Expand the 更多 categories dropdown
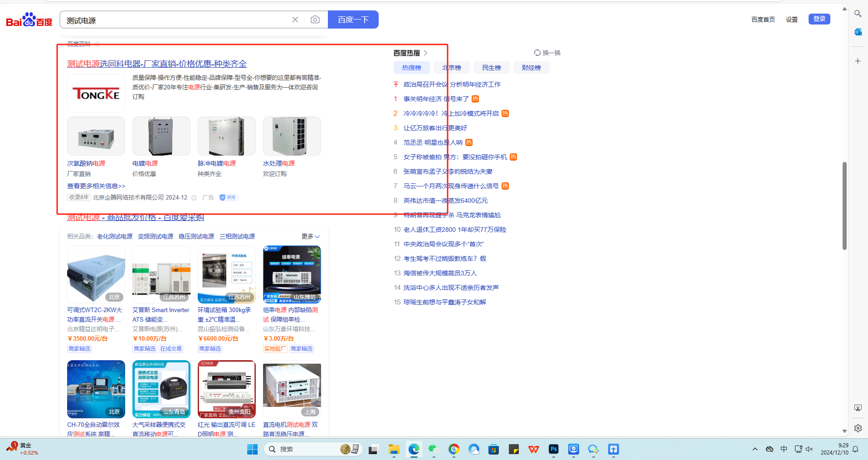Viewport: 868px width, 460px height. 311,236
